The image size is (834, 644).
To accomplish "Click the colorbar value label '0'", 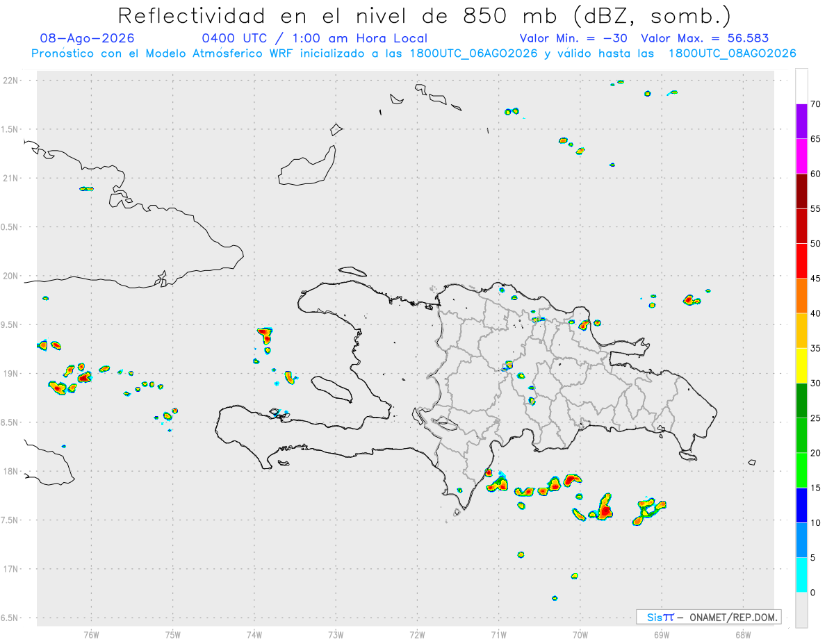I will point(812,593).
